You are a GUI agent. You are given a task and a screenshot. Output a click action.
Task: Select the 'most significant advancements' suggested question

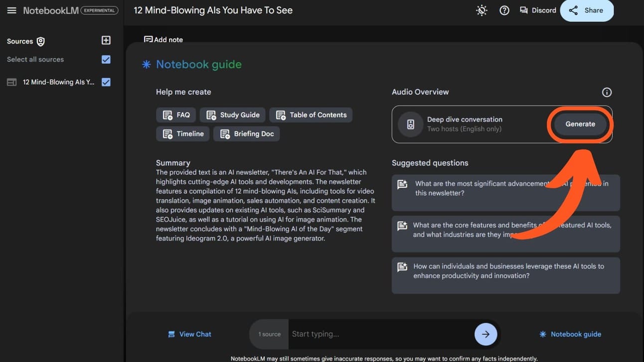pyautogui.click(x=506, y=193)
